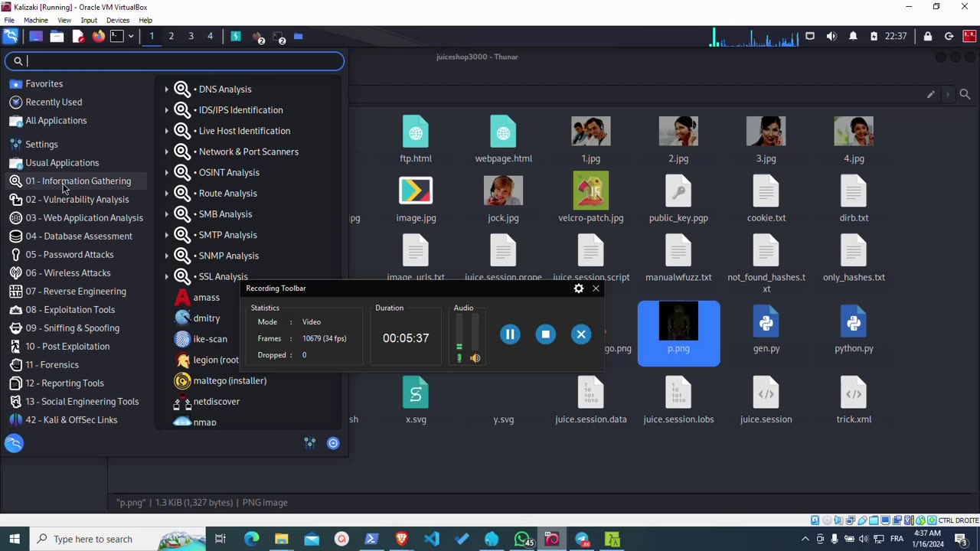Click the pencil edit-path icon in Thunar
Image resolution: width=980 pixels, height=551 pixels.
[930, 94]
